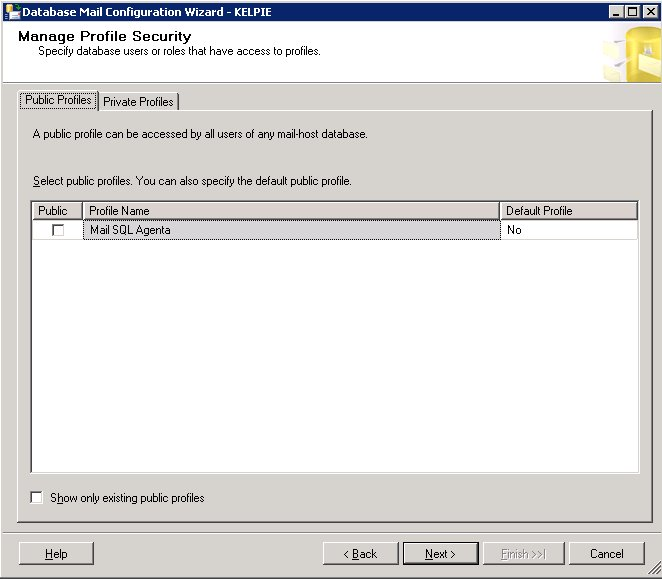Switch to the Private Profiles tab
The image size is (662, 579).
(x=138, y=102)
